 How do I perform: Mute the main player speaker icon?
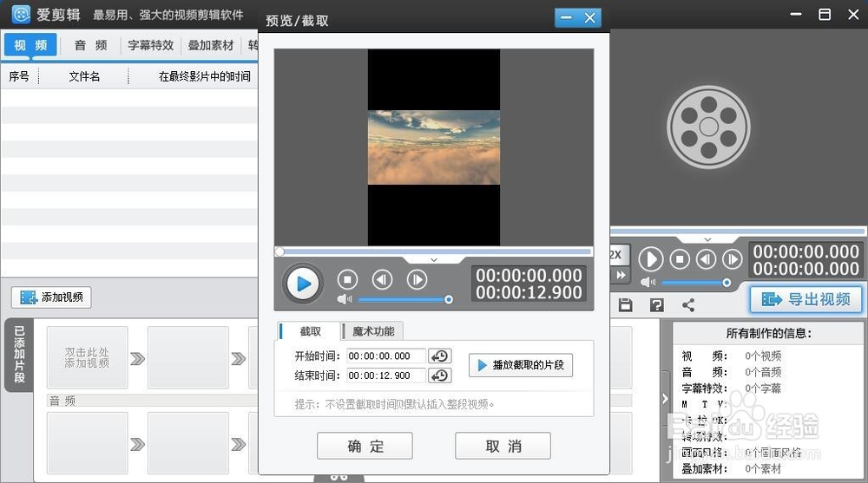(x=648, y=283)
